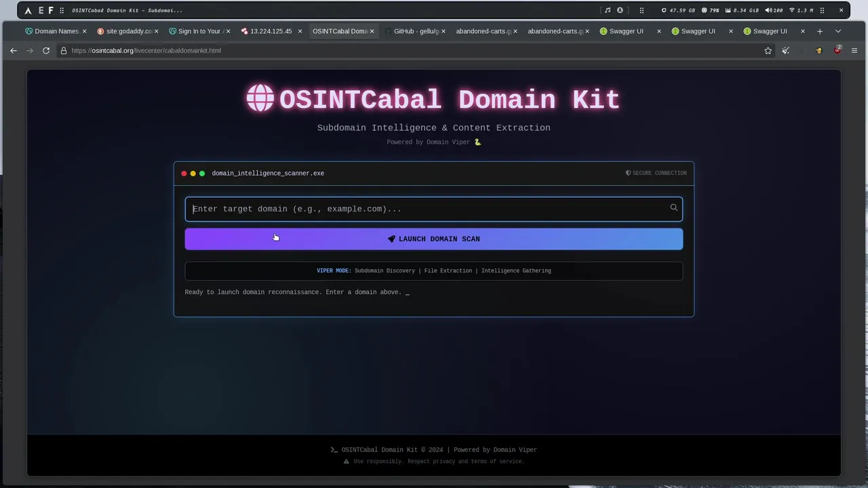Click 'domain_intelligence_scanner.exe' title text
The image size is (868, 488).
tap(268, 174)
